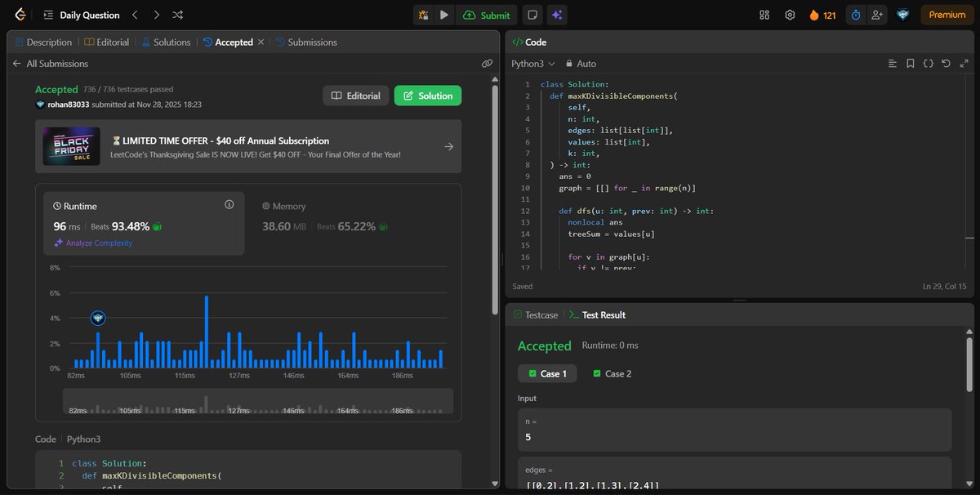The width and height of the screenshot is (980, 495).
Task: Toggle the Case 2 testcase
Action: [612, 373]
